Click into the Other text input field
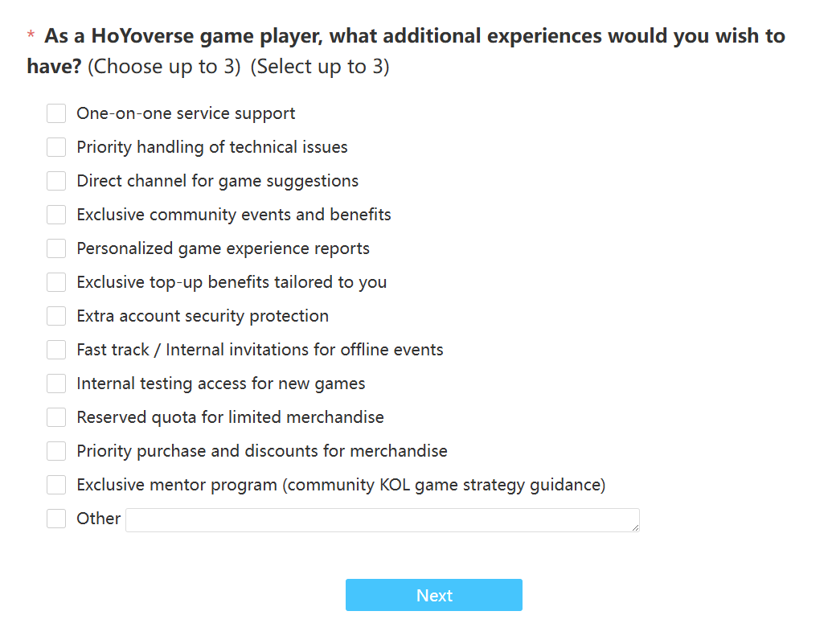The width and height of the screenshot is (828, 644). 382,520
